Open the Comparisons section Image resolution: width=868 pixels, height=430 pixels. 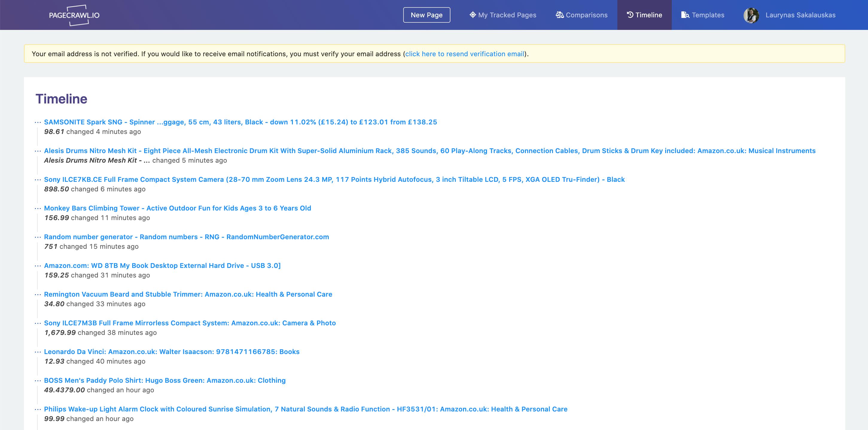(x=581, y=15)
